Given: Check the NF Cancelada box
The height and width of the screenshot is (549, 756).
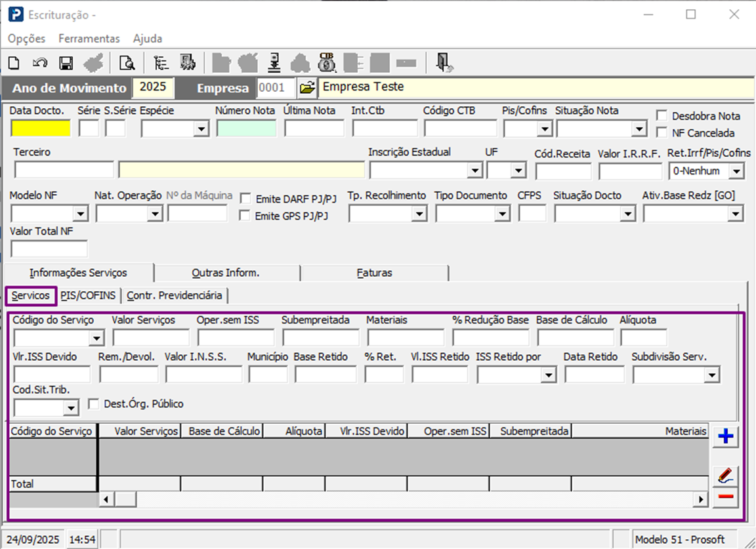Looking at the screenshot, I should click(661, 132).
